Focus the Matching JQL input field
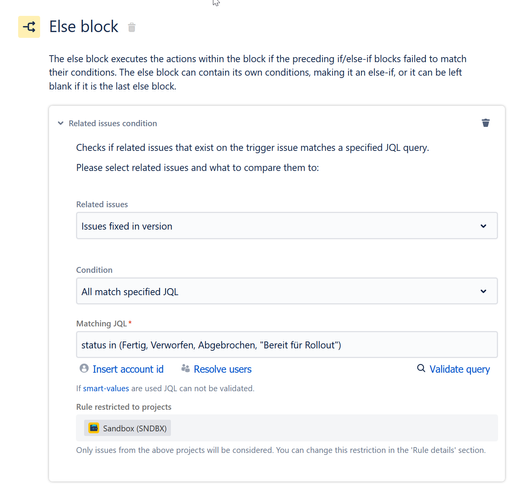The width and height of the screenshot is (515, 485). coord(287,345)
